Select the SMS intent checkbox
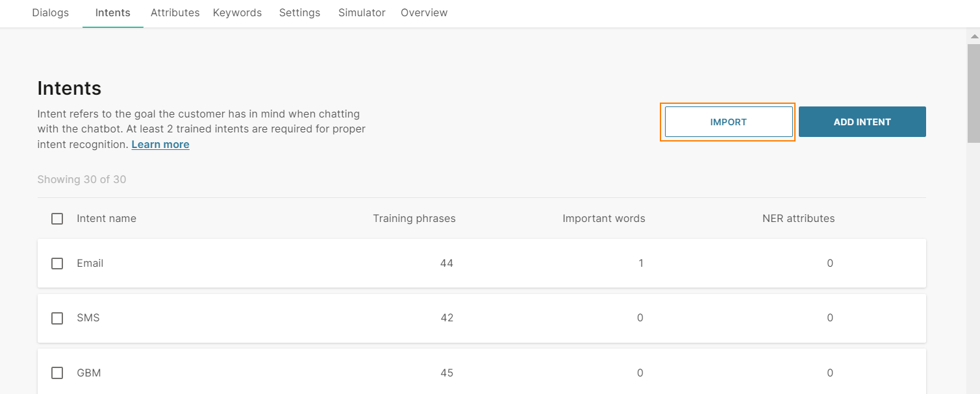The width and height of the screenshot is (980, 394). 57,318
